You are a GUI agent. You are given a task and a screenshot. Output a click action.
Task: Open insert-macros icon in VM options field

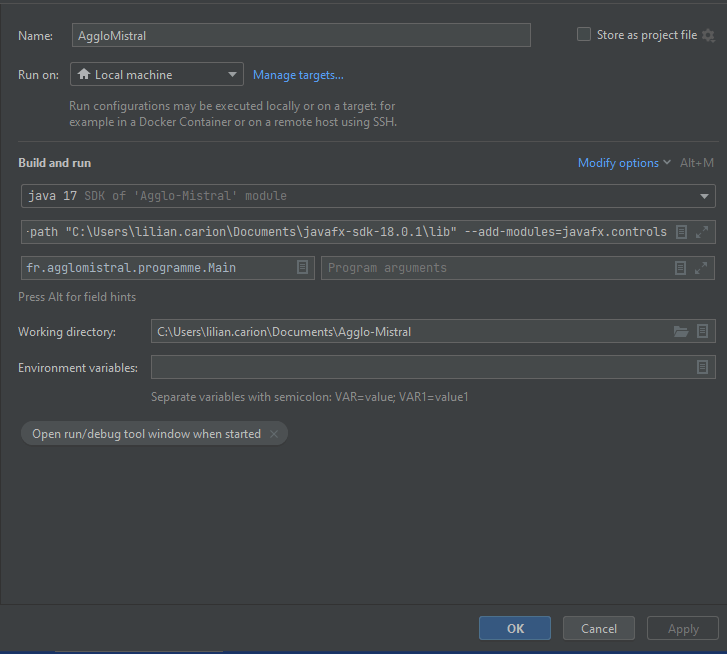681,232
